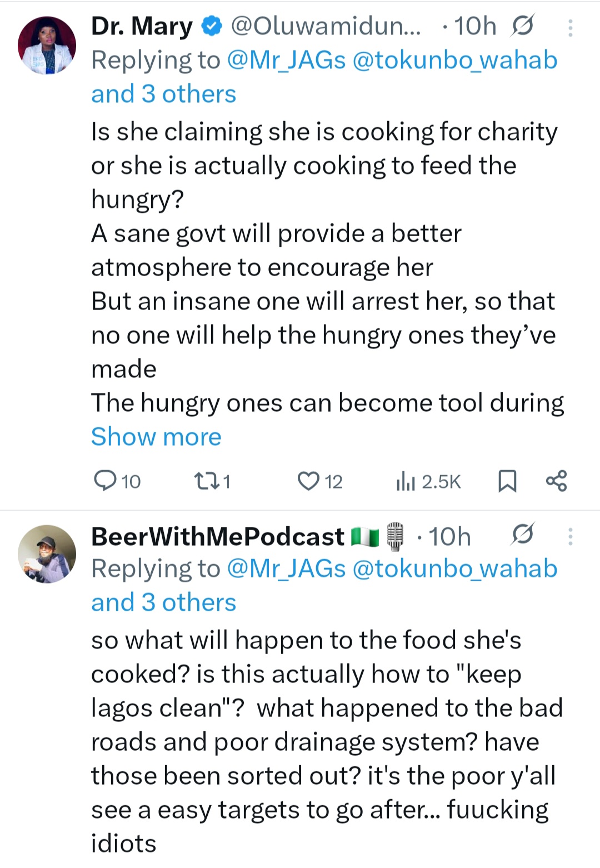
Task: Open the BeerWithMePodcast display name
Action: 217,536
